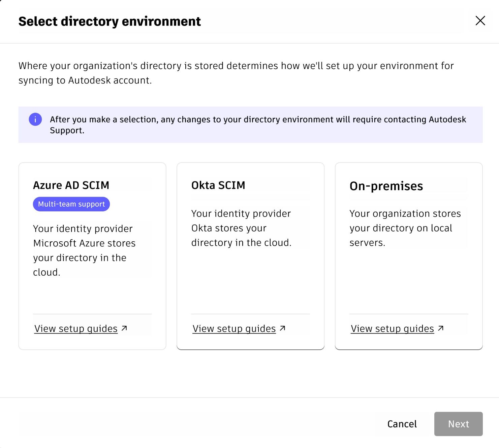499x448 pixels.
Task: Open View setup guides link for Okta SCIM
Action: [x=234, y=329]
